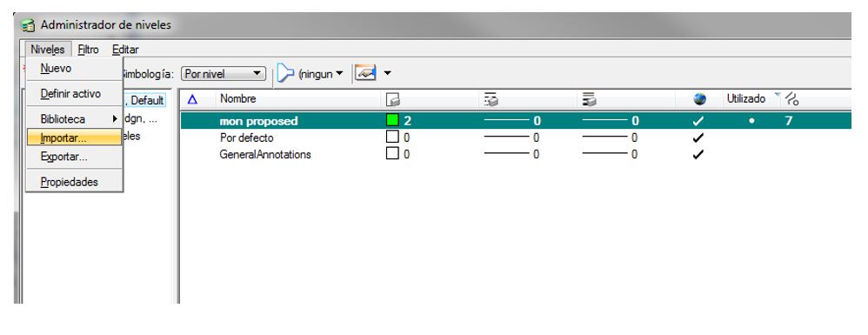Click the line weight value of Por defecto
868x335 pixels.
click(610, 137)
